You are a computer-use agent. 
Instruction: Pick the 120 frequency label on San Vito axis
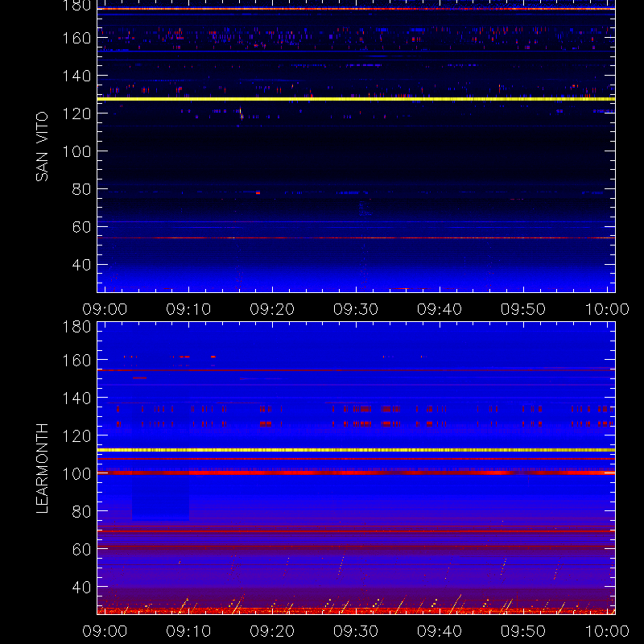click(76, 114)
